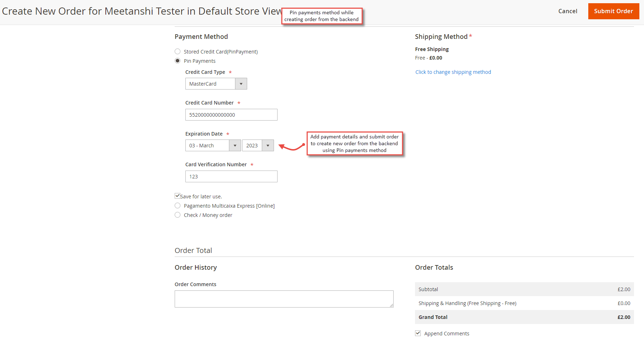Screen dimensions: 644x340
Task: Toggle the Save for later use checkbox
Action: 178,196
